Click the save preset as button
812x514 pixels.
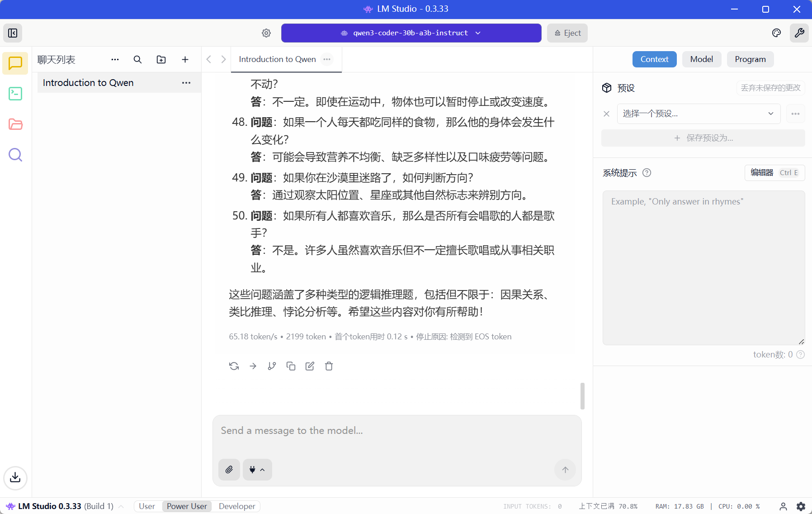click(703, 138)
